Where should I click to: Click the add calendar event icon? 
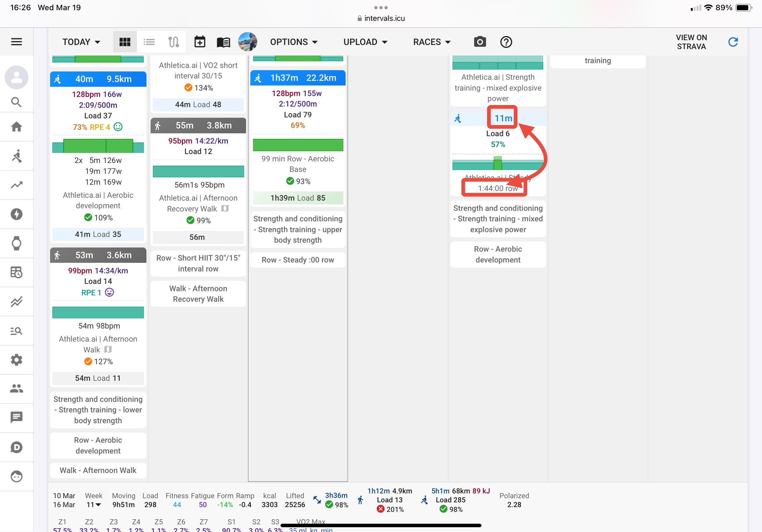[x=199, y=42]
